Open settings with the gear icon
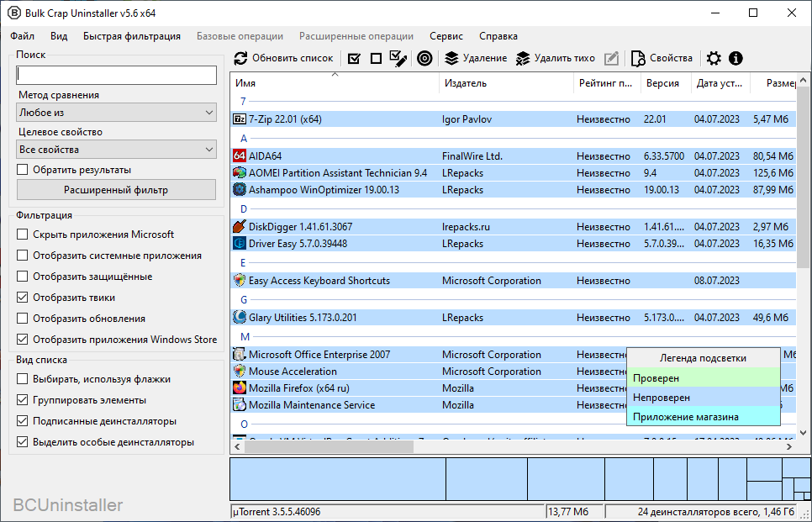Image resolution: width=812 pixels, height=522 pixels. [x=714, y=59]
